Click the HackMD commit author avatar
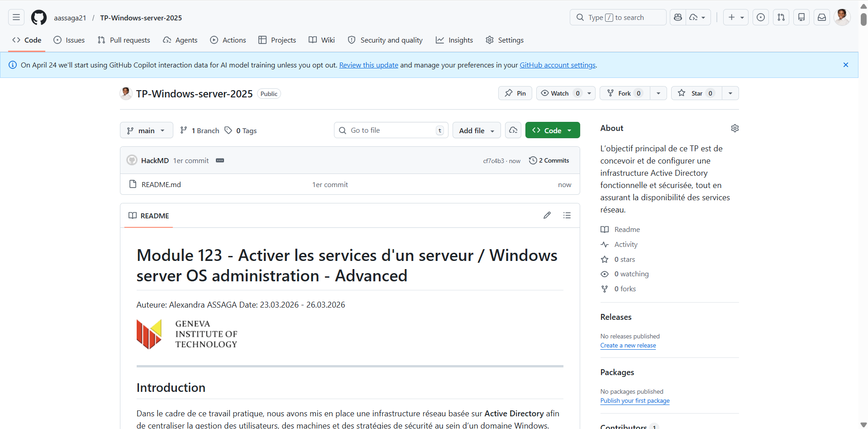 click(x=132, y=160)
